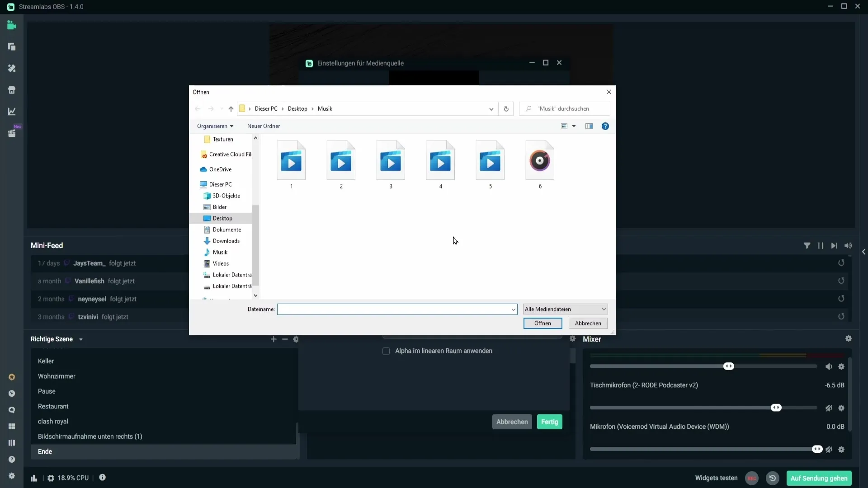
Task: Open the App Store icon in sidebar
Action: pos(12,90)
